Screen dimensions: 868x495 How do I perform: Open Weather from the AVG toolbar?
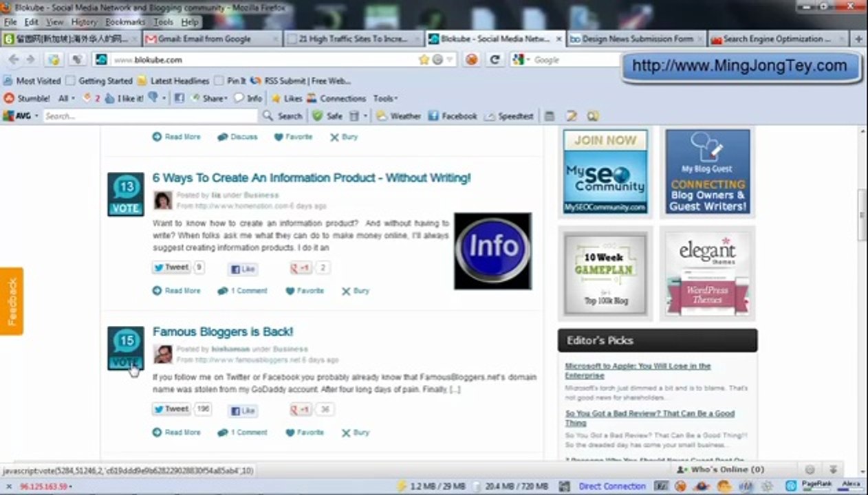(398, 116)
